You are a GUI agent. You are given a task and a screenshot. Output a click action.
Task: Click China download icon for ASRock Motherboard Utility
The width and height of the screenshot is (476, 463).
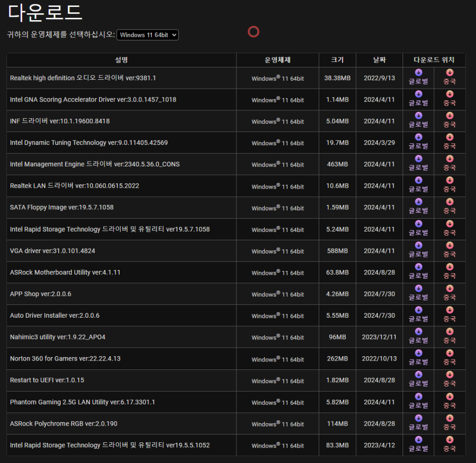click(x=449, y=266)
